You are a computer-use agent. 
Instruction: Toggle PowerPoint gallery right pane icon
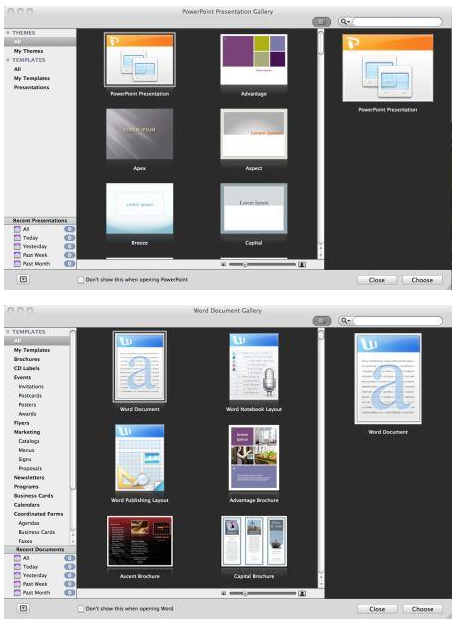point(322,21)
